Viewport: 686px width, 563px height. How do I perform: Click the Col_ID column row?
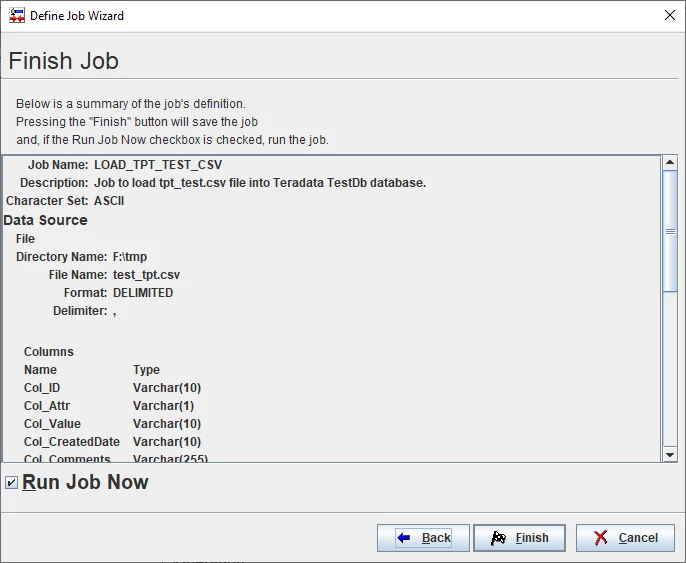[42, 388]
